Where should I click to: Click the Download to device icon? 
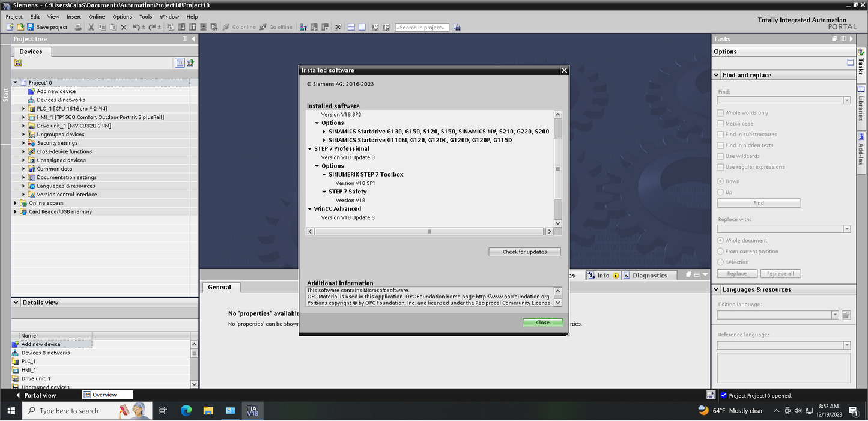coord(182,27)
